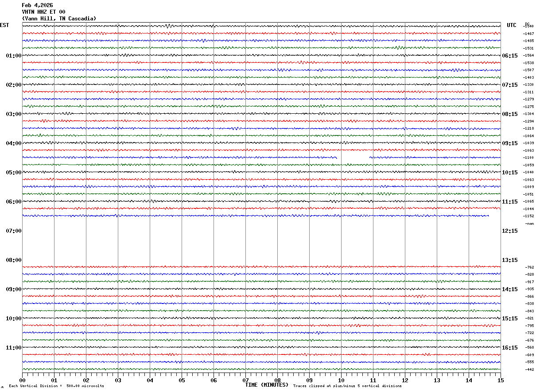Click the 14:15 UTC time label

click(x=510, y=289)
